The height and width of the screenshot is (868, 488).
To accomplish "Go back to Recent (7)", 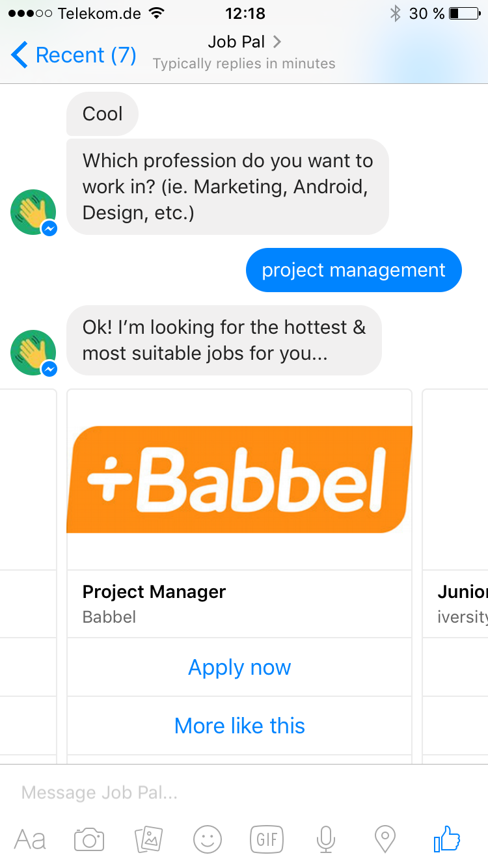I will 74,55.
